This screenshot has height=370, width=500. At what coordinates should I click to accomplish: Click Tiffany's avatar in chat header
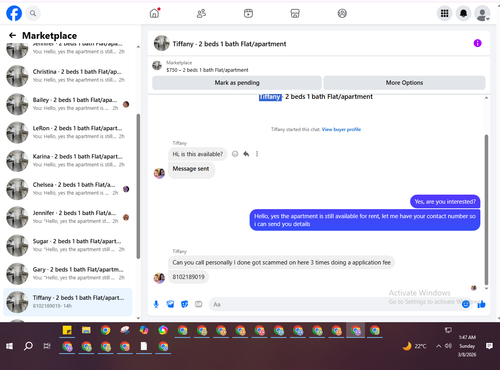click(161, 43)
